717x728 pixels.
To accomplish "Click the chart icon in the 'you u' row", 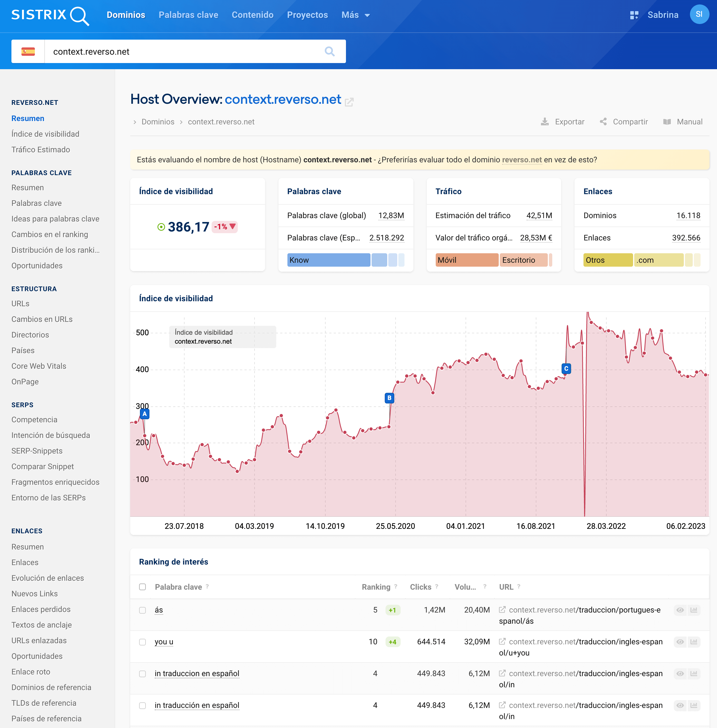I will (x=694, y=642).
